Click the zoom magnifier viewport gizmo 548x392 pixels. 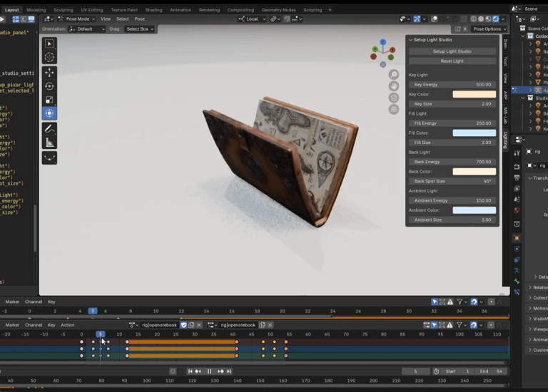[x=393, y=75]
